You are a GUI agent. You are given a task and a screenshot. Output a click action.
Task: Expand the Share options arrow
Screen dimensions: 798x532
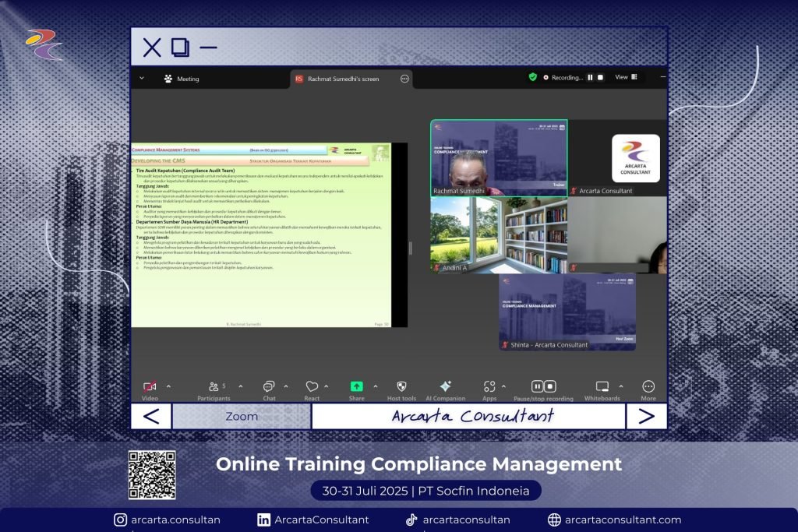click(376, 386)
